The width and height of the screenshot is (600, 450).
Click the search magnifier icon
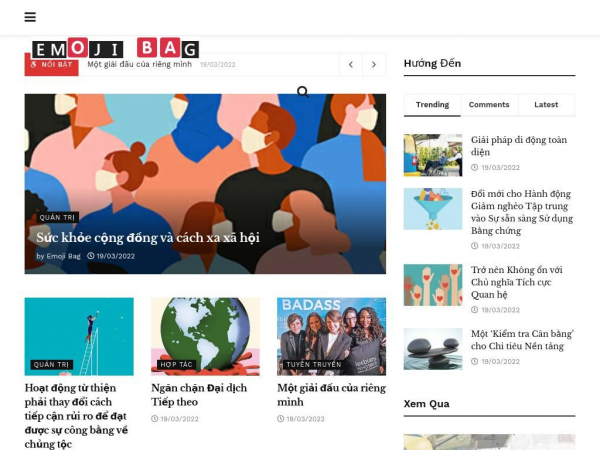click(x=302, y=92)
